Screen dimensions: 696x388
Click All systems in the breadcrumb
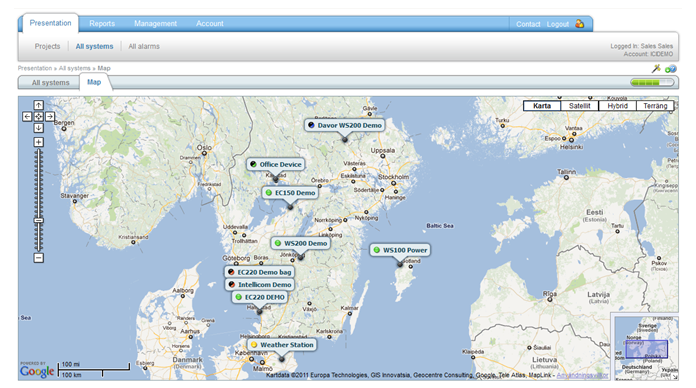[74, 68]
